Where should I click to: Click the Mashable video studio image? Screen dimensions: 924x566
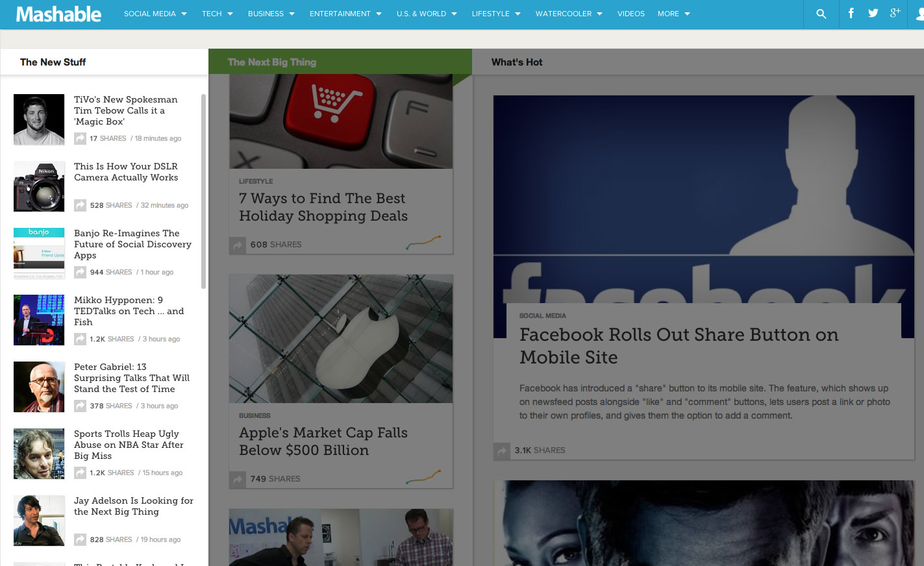tap(341, 537)
